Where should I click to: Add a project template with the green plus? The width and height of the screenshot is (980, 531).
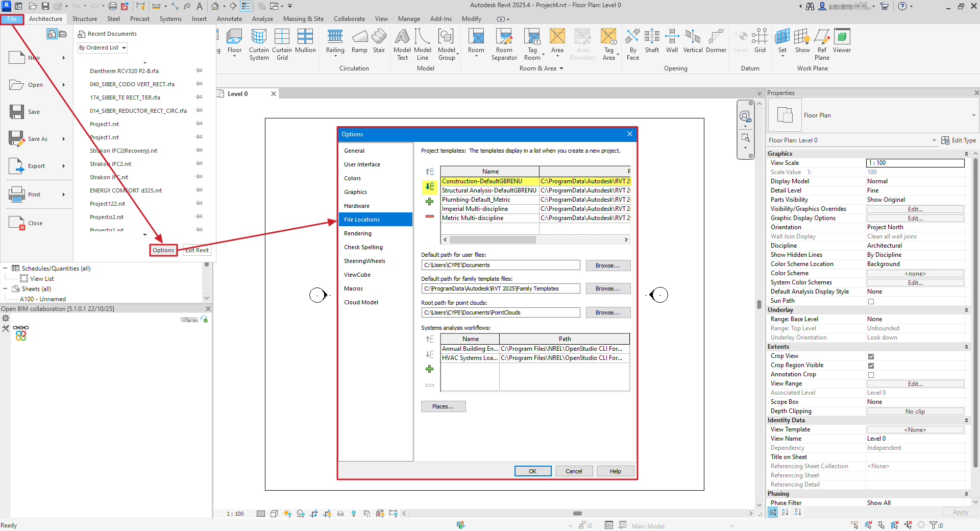[429, 202]
